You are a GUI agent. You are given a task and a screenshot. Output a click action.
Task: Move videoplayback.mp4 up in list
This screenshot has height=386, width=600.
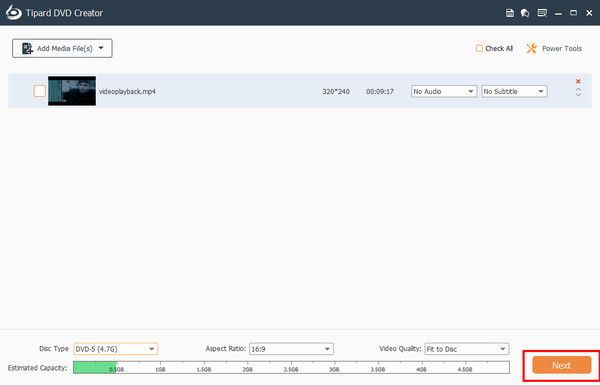[x=578, y=90]
